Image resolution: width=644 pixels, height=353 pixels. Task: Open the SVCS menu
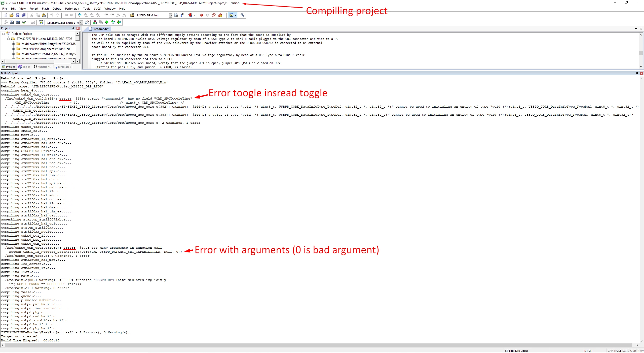point(97,9)
